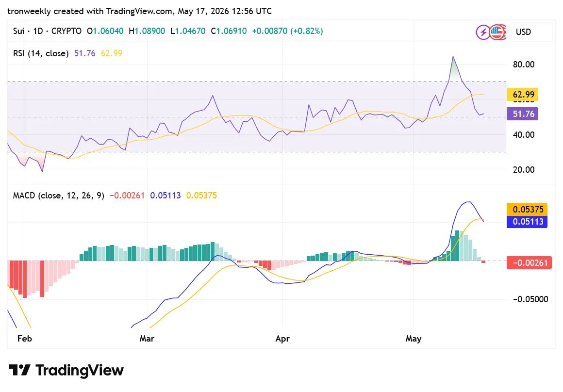Click the −0.05000 MACD axis label
The image size is (563, 392).
click(530, 299)
